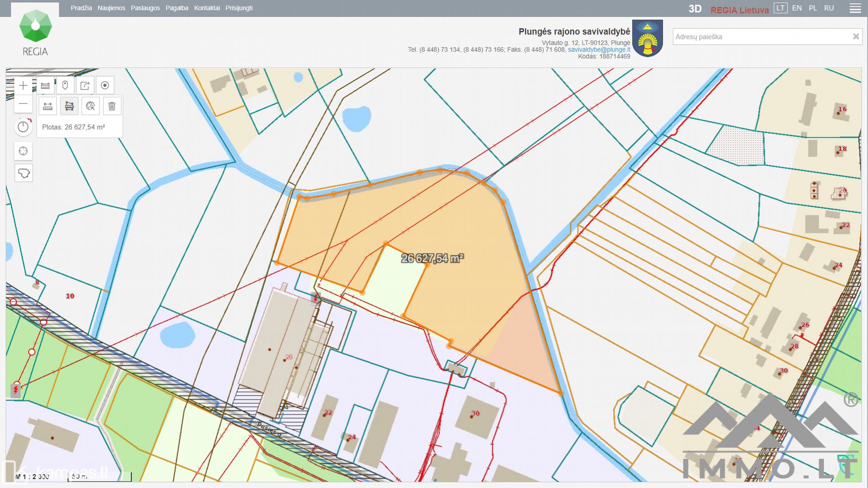Zoom out the map with minus button
The height and width of the screenshot is (488, 868).
click(x=23, y=104)
